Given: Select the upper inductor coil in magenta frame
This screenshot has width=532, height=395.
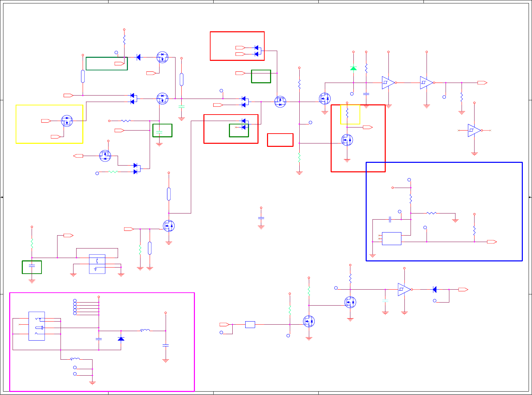Looking at the screenshot, I should (x=145, y=330).
